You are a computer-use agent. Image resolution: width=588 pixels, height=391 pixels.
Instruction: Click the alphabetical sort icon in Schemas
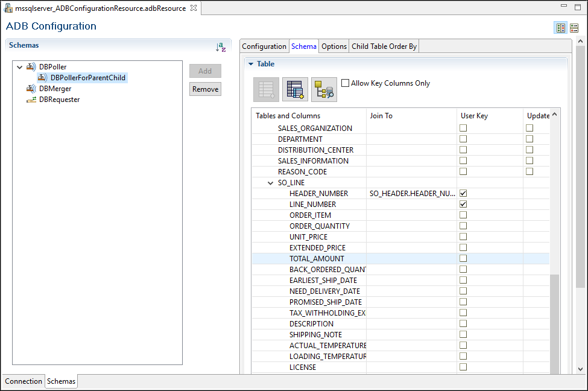point(221,47)
